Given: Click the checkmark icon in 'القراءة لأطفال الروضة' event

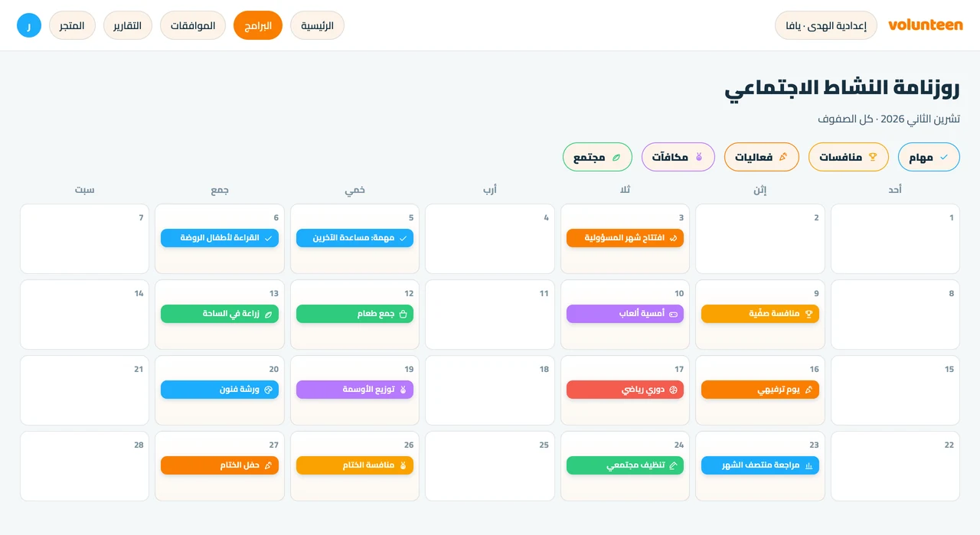Looking at the screenshot, I should pos(268,238).
